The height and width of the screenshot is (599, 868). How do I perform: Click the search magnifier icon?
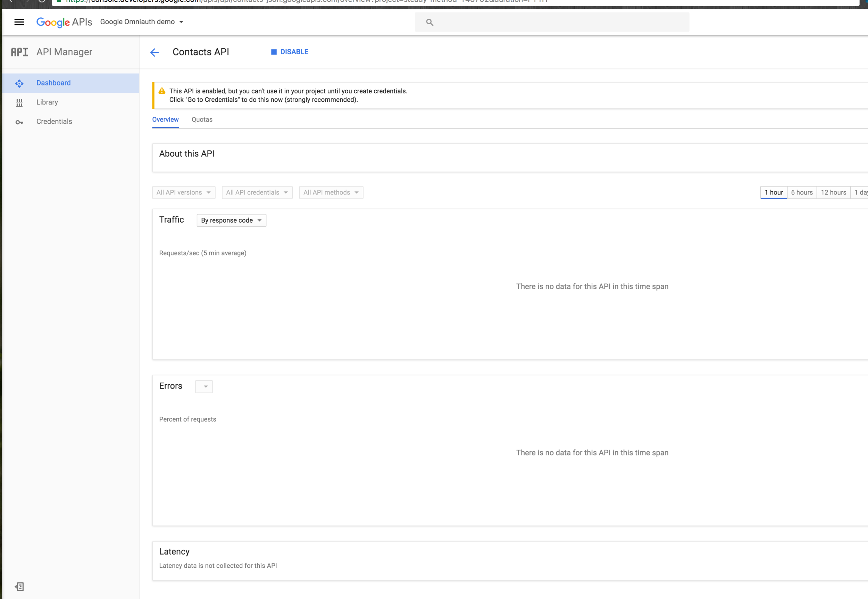point(430,23)
